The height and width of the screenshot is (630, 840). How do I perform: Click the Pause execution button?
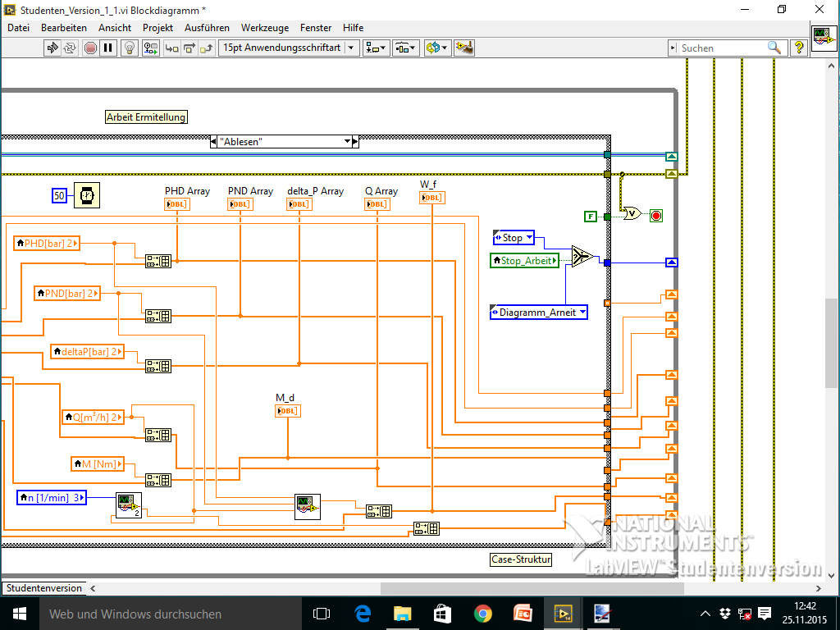coord(109,48)
